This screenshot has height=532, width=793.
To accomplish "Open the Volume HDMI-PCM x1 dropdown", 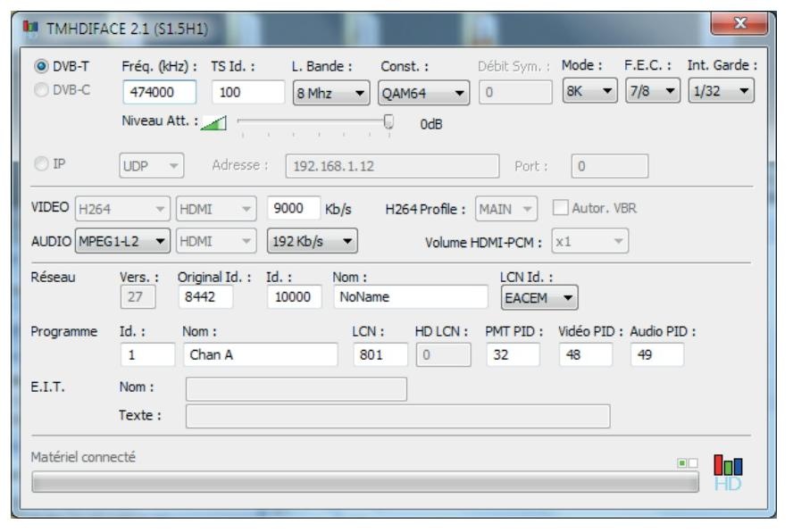I will point(590,241).
